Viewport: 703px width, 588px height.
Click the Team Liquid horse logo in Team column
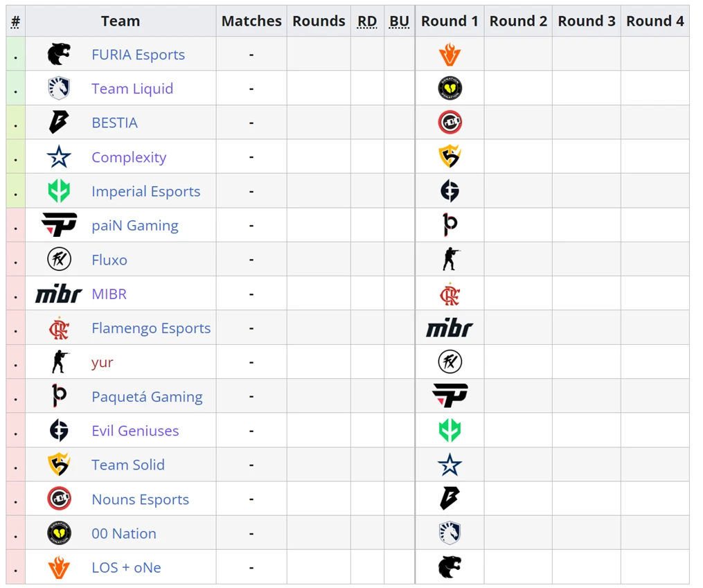point(59,88)
